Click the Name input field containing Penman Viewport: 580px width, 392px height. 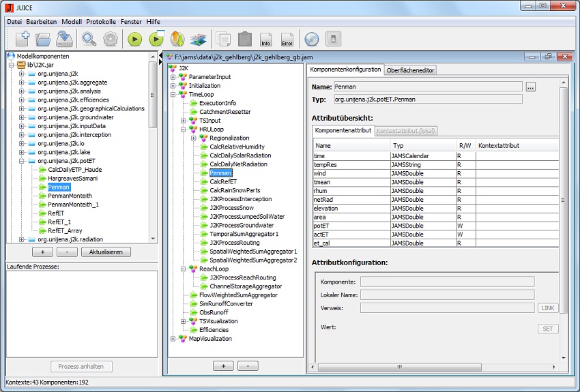[x=427, y=87]
